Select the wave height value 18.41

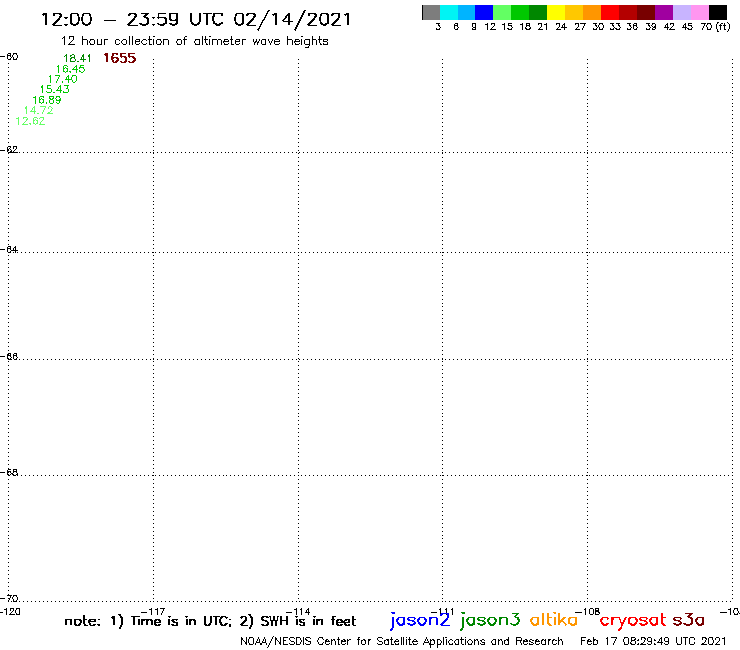click(x=77, y=59)
